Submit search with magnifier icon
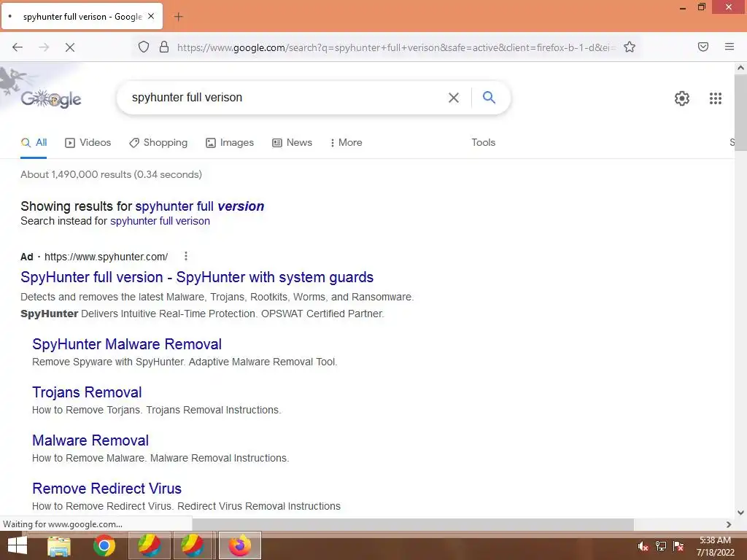 [x=489, y=97]
